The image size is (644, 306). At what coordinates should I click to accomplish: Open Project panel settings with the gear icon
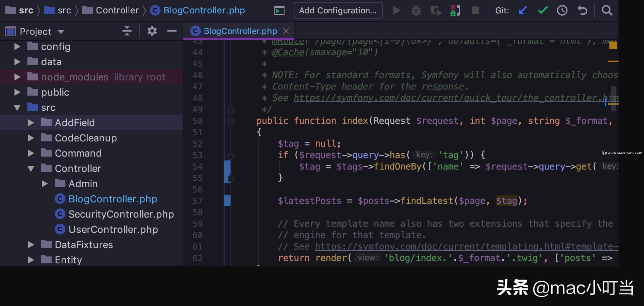(x=152, y=31)
